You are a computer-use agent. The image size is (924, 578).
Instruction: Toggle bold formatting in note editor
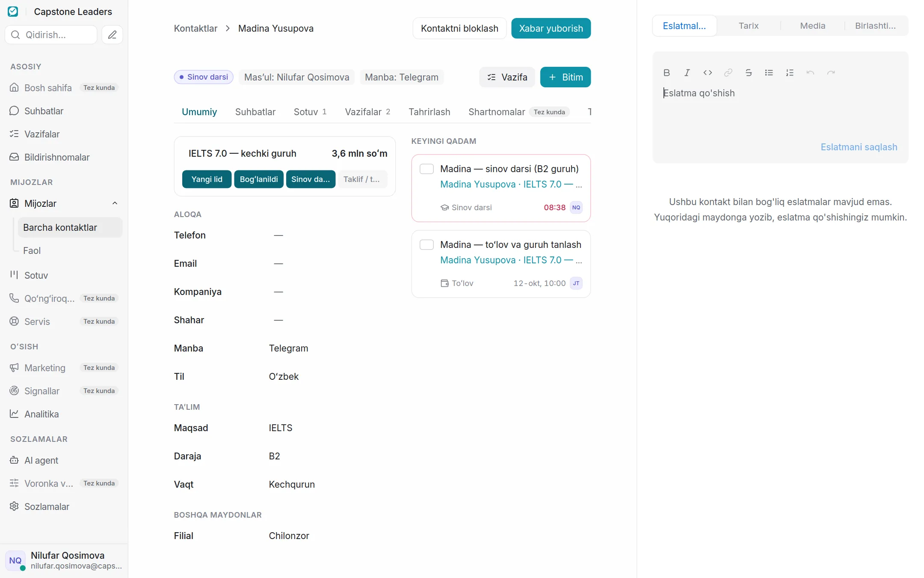tap(666, 73)
